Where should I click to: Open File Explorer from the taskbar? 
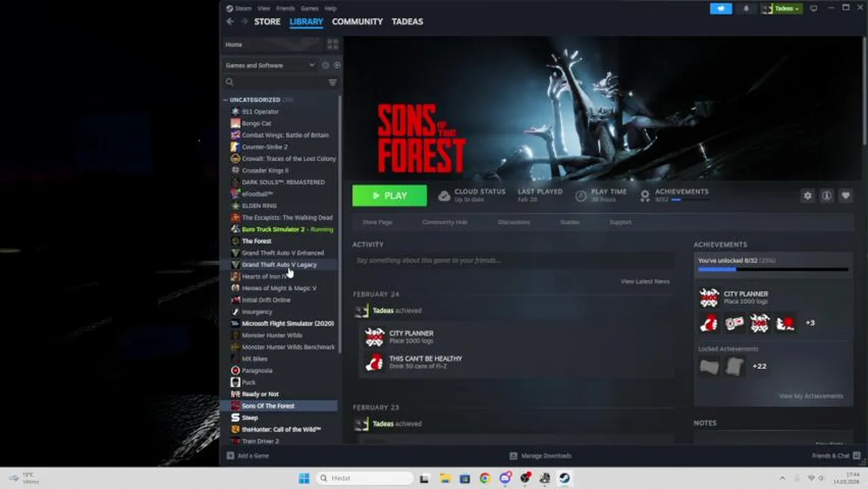coord(445,478)
